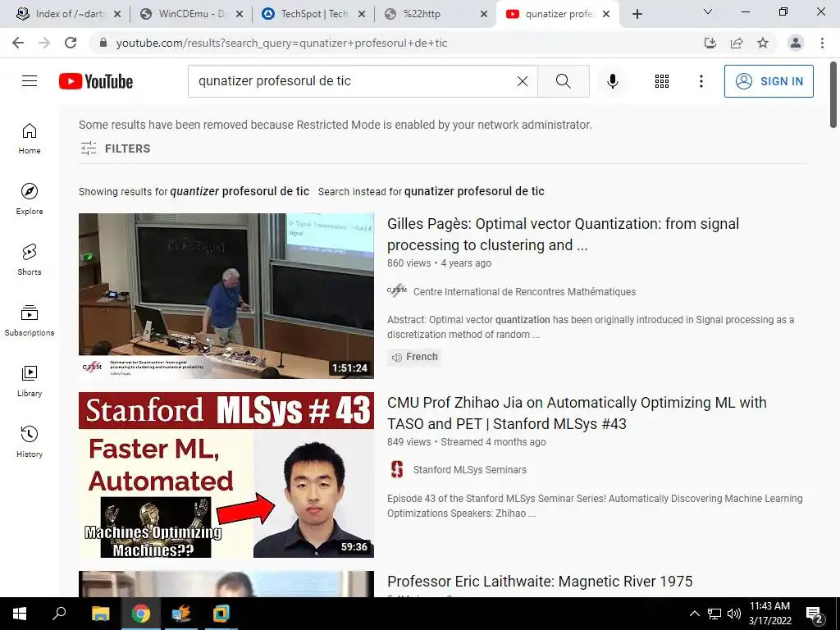The image size is (840, 630).
Task: Open History in the sidebar
Action: coord(30,441)
